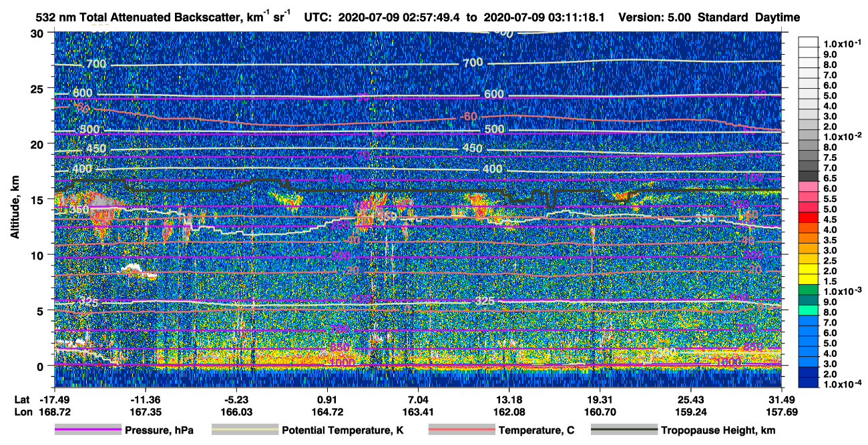
Task: Click the 'Temperature, C' legend text
Action: (x=536, y=430)
